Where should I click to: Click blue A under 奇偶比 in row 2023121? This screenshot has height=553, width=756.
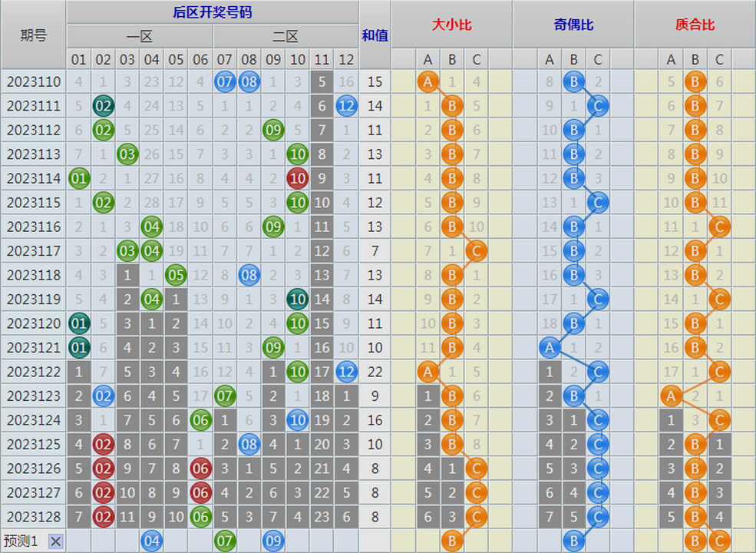click(550, 347)
